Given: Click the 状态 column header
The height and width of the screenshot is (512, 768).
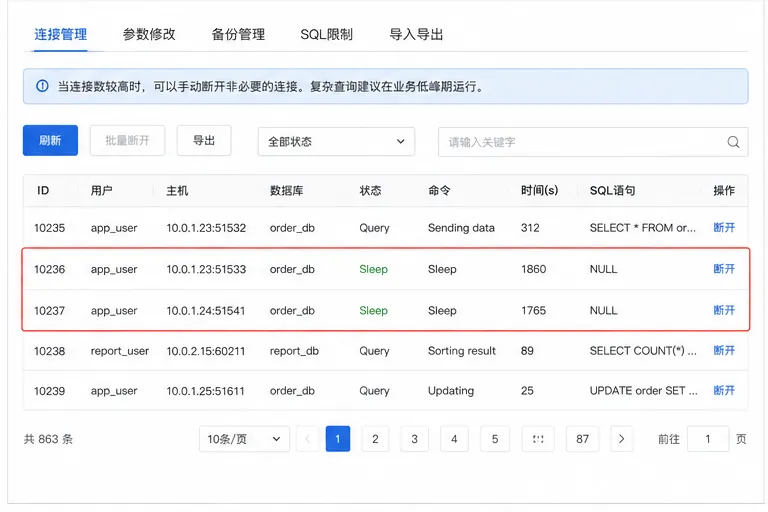Looking at the screenshot, I should click(370, 190).
